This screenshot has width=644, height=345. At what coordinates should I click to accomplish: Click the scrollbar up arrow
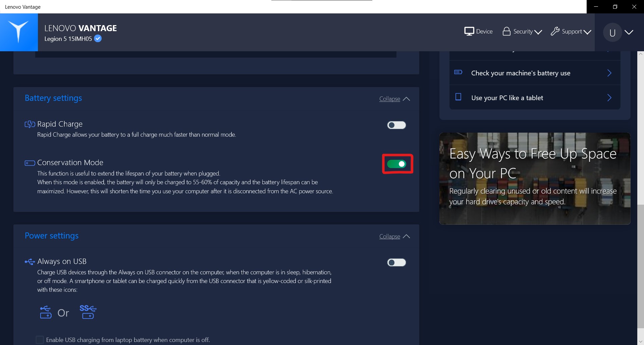(x=640, y=54)
